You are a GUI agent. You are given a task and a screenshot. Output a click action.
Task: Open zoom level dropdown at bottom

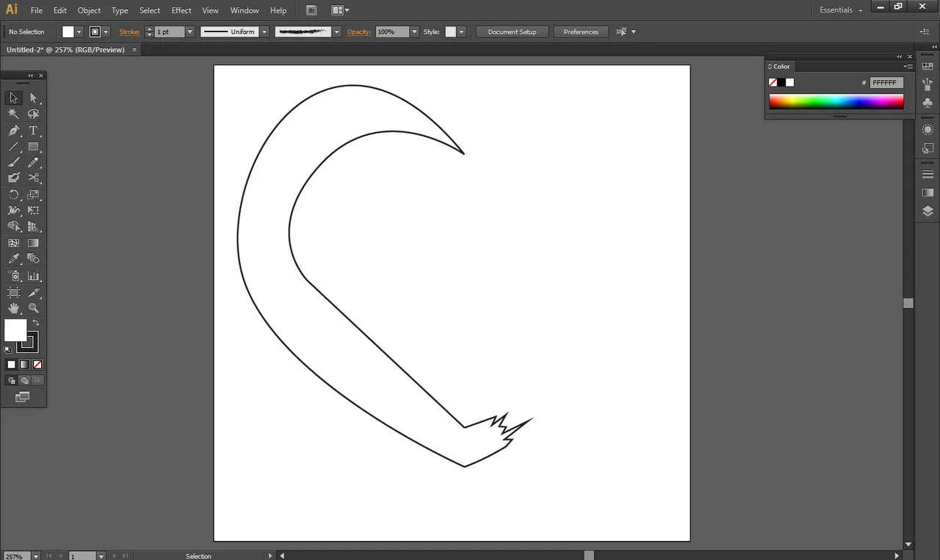(x=35, y=556)
